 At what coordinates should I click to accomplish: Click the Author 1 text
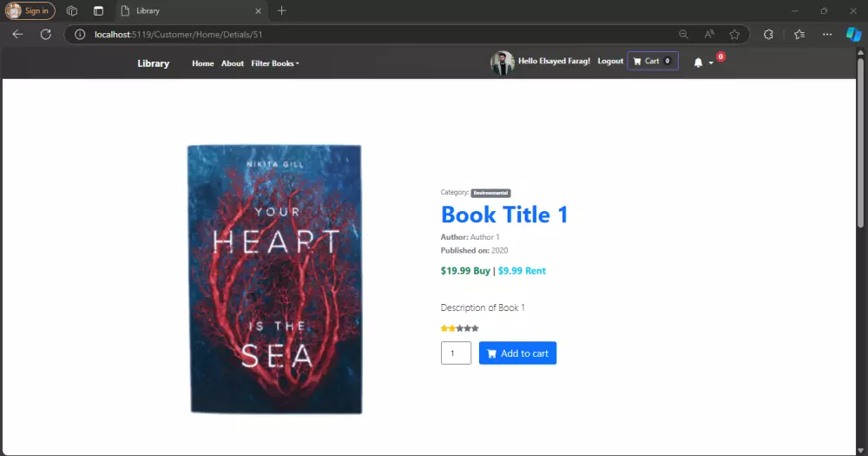point(484,236)
